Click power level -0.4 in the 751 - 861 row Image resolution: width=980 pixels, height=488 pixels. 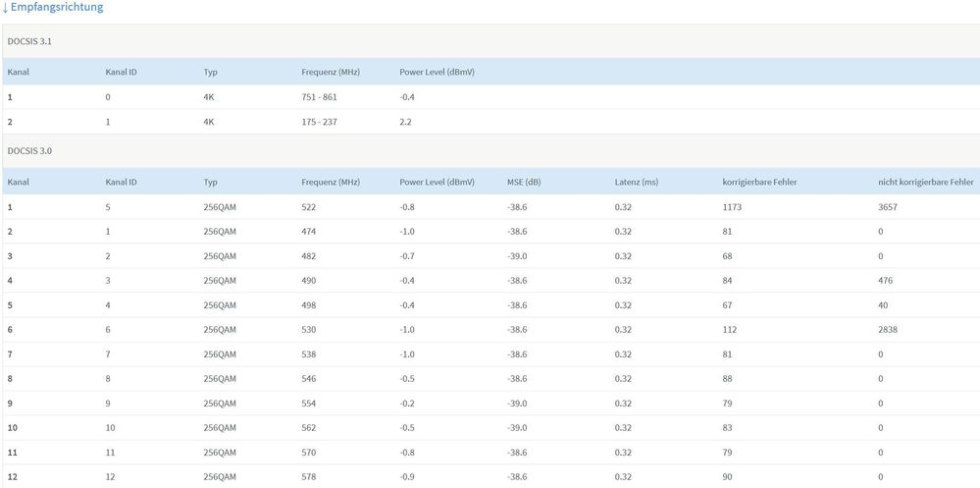(x=407, y=97)
